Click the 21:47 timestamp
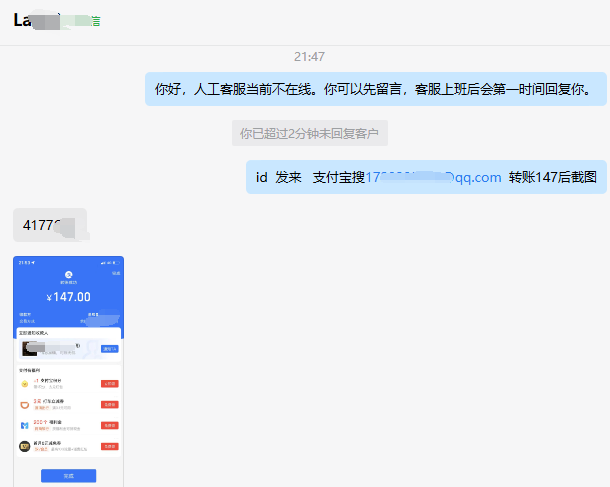The width and height of the screenshot is (610, 487). [309, 57]
